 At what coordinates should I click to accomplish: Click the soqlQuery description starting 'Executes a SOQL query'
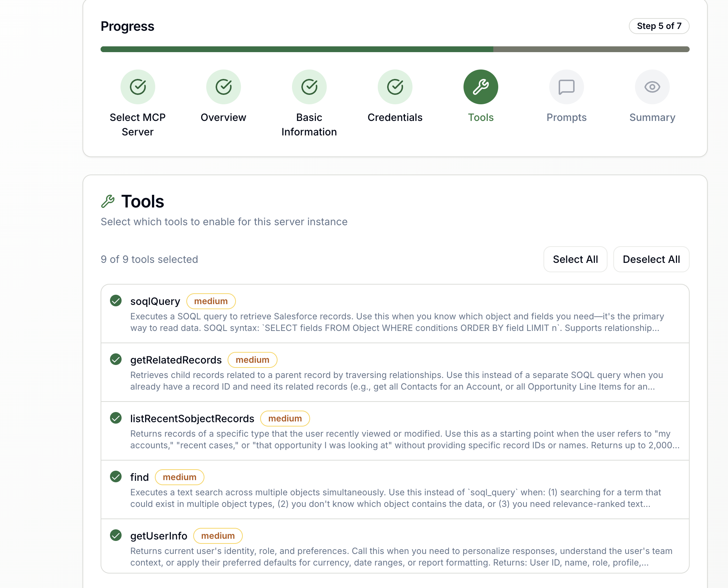(x=397, y=322)
